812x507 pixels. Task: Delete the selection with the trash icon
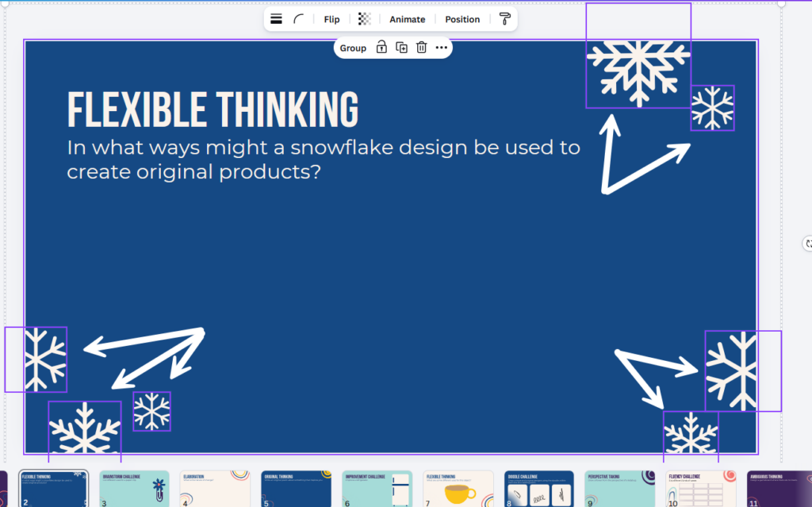(x=422, y=48)
